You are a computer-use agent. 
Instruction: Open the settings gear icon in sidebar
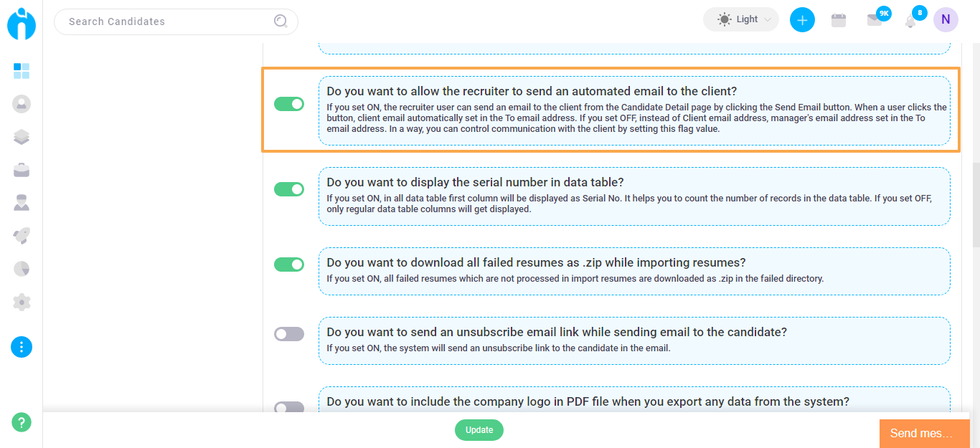[22, 302]
